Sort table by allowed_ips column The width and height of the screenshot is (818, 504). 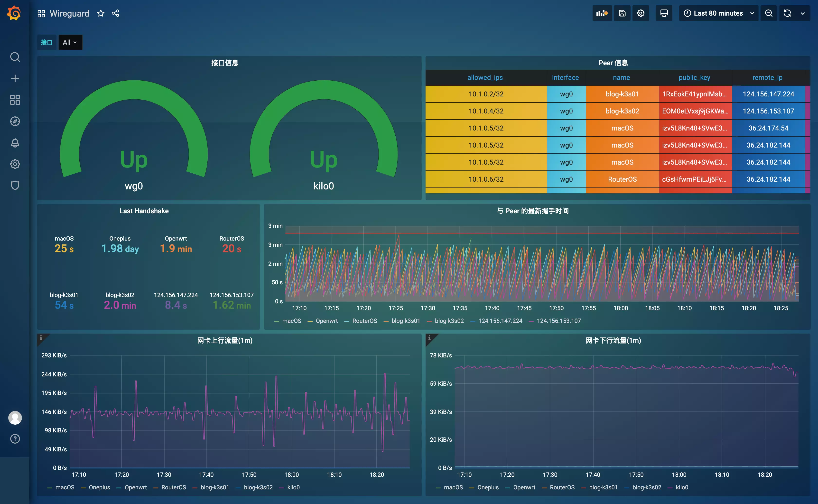tap(485, 77)
